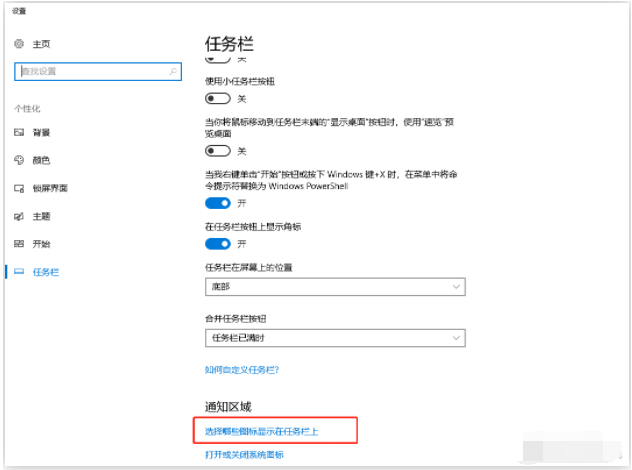Go to the 颜色 settings page
Screen dimensions: 632x470
[x=41, y=160]
